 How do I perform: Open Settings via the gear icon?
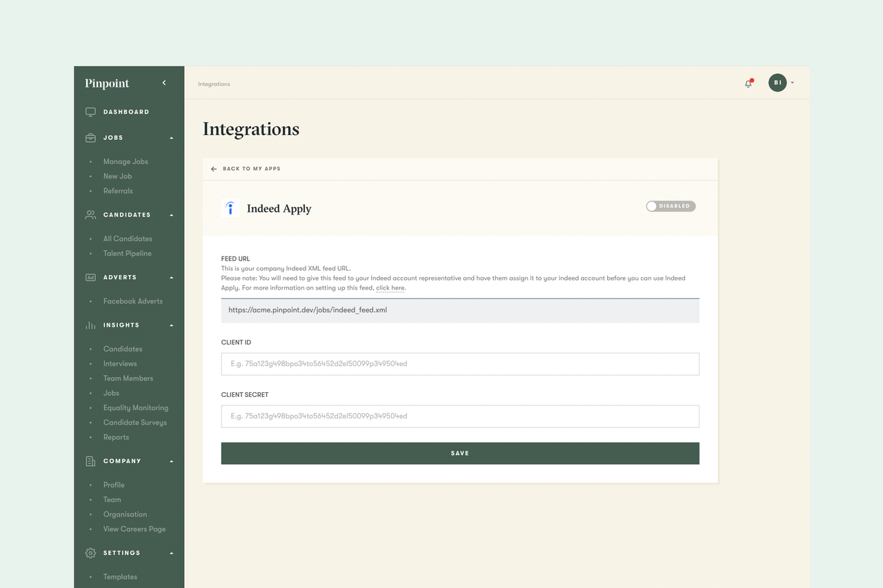coord(90,552)
